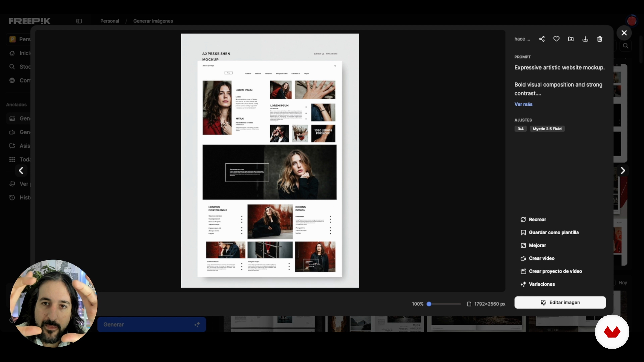This screenshot has height=362, width=644.
Task: Download the generated image
Action: tap(585, 39)
